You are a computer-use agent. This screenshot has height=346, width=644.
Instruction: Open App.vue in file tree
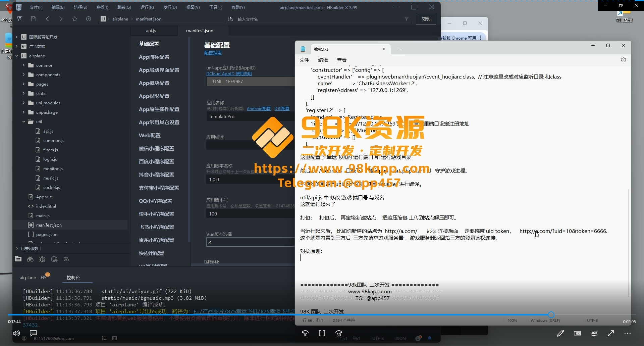tap(44, 197)
